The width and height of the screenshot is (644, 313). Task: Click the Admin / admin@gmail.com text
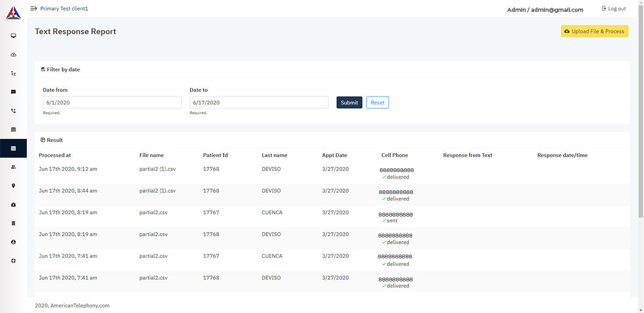[x=545, y=10]
